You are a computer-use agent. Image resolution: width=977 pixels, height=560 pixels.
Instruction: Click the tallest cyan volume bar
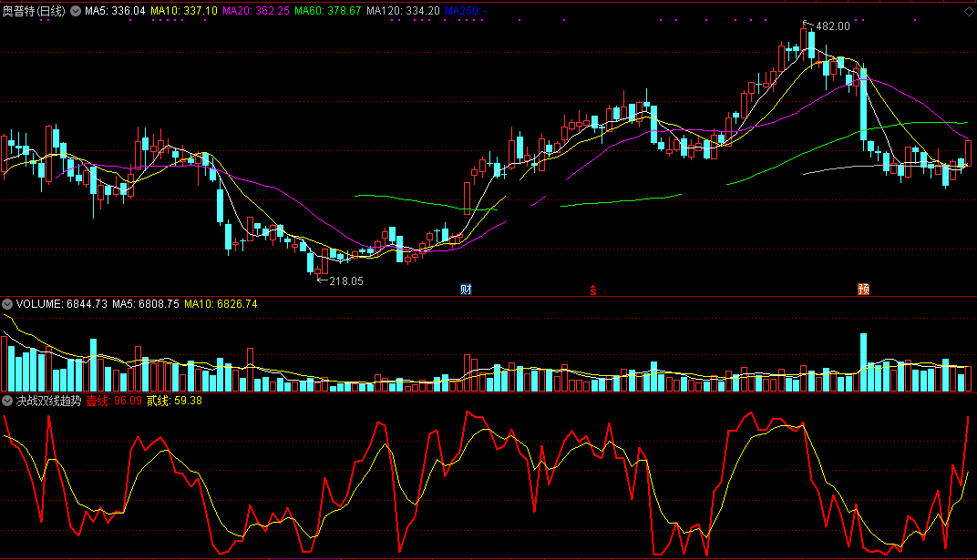[x=864, y=362]
